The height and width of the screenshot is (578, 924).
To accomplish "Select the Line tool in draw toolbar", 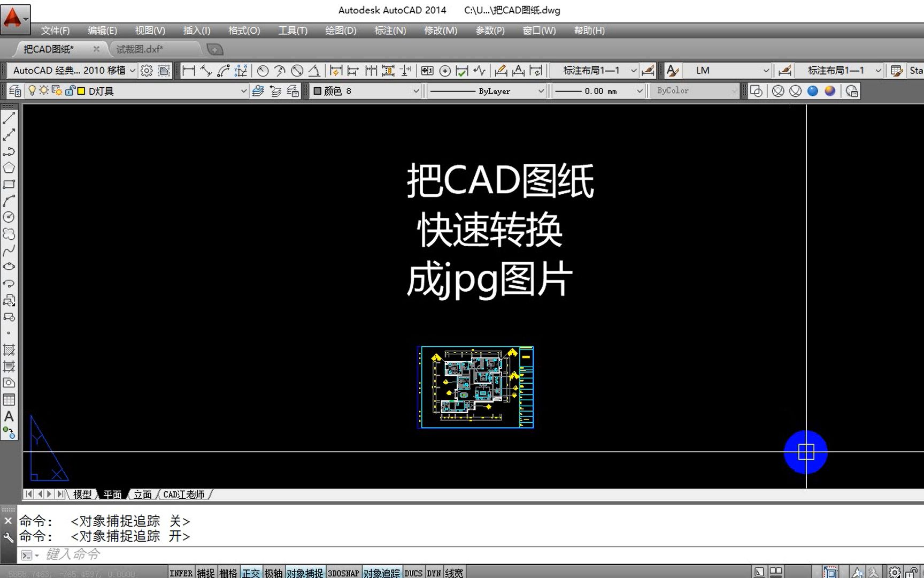I will click(x=9, y=118).
